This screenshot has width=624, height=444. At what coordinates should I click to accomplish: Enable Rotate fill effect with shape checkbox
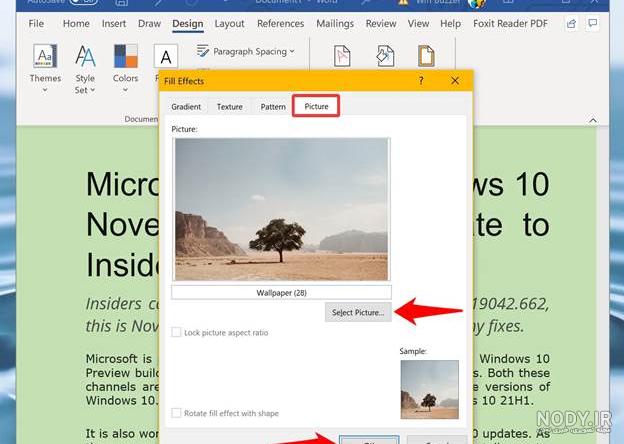click(x=176, y=413)
